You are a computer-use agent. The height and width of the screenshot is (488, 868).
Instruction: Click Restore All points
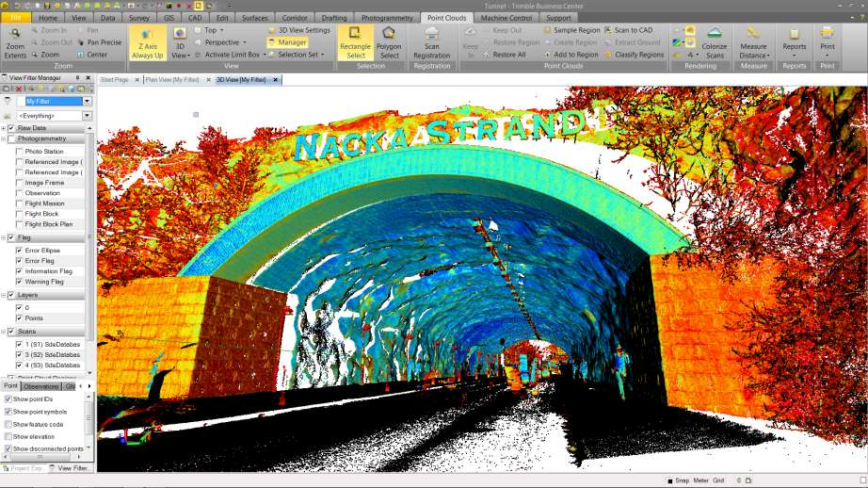pyautogui.click(x=505, y=55)
